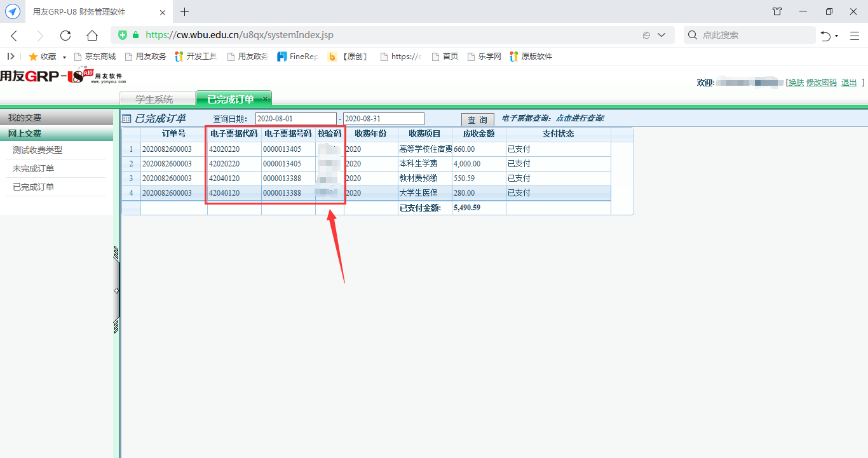Open the undo-close history dropdown arrow
This screenshot has height=458, width=868.
837,36
